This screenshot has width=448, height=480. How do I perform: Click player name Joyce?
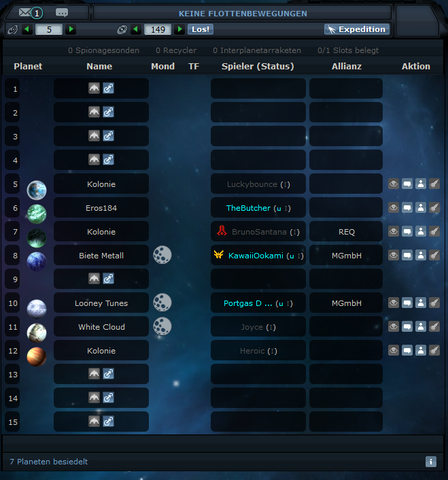tap(252, 327)
